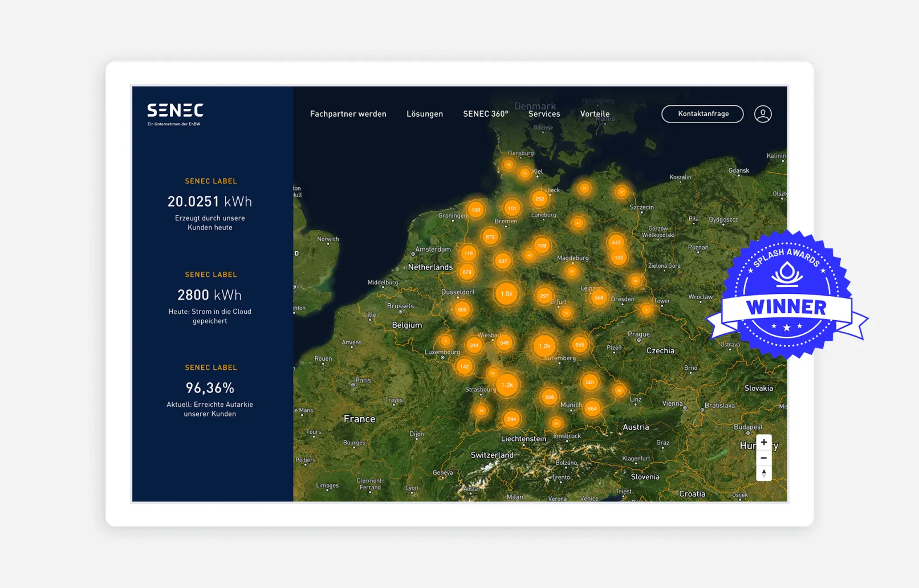Image resolution: width=919 pixels, height=588 pixels.
Task: Zoom in on the map
Action: tap(763, 442)
